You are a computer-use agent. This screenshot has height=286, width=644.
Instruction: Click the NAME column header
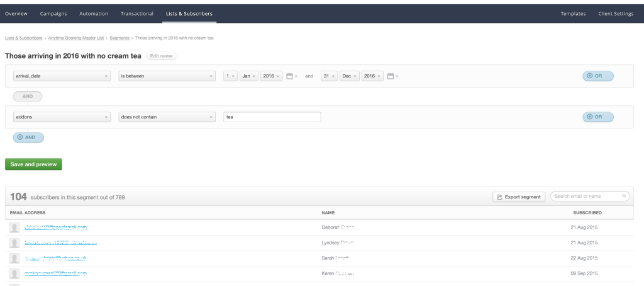click(328, 213)
